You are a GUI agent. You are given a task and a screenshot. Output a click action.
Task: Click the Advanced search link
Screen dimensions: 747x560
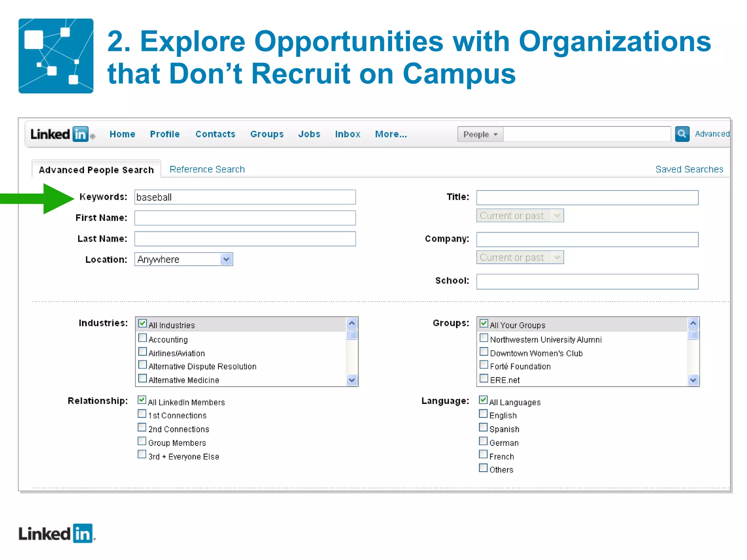click(712, 134)
